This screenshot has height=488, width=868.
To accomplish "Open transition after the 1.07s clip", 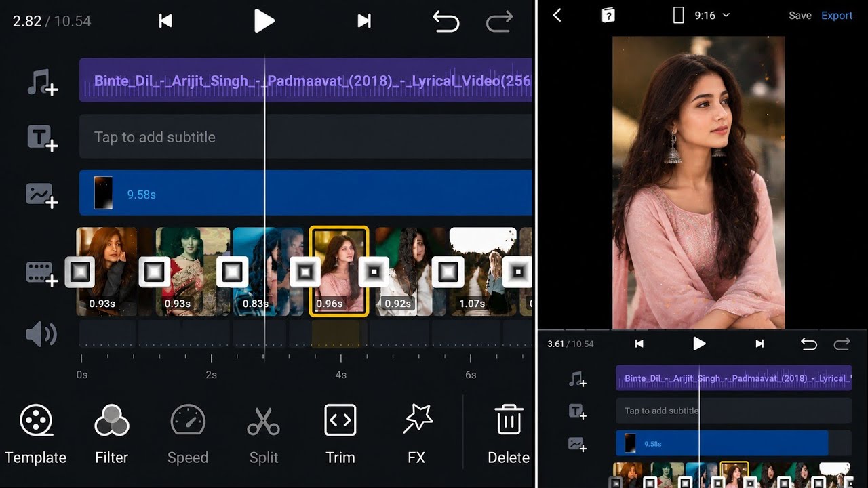I will pos(518,272).
